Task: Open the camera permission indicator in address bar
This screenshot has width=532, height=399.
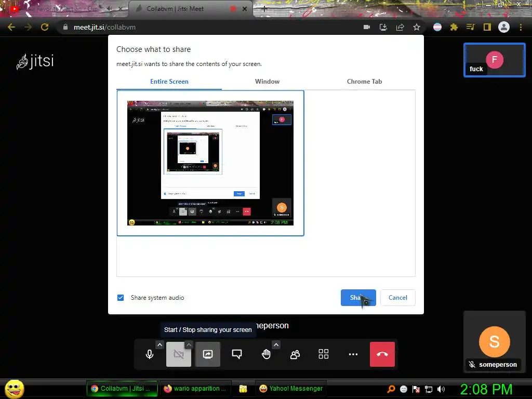Action: (x=367, y=27)
